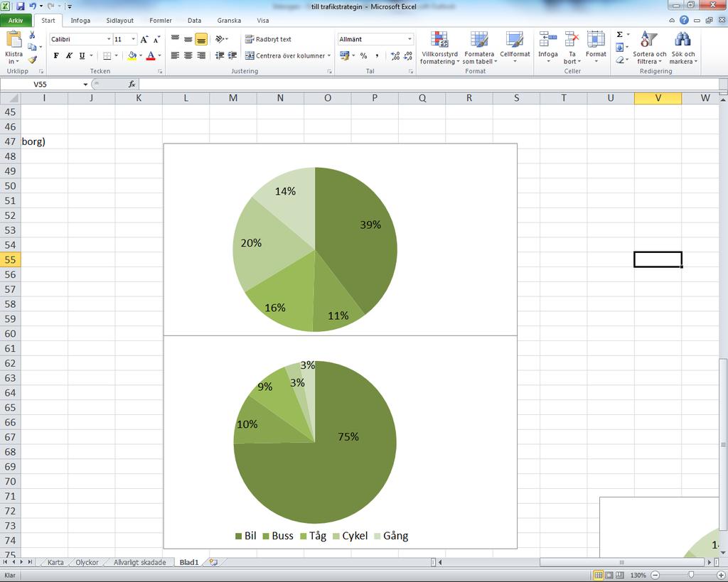Switch to the Sidlayout ribbon tab
The height and width of the screenshot is (582, 728).
[119, 21]
